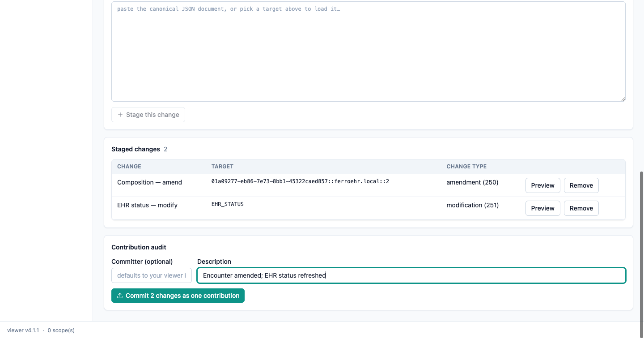Screen dimensions: 644x339
Task: Click the modification (251) change type cell
Action: coord(472,205)
